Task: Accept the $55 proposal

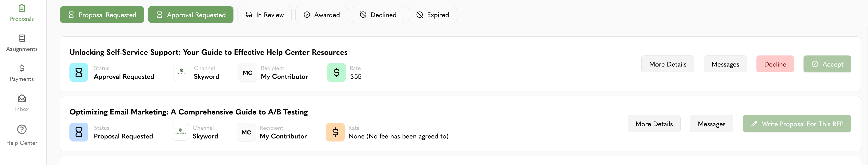Action: click(x=827, y=64)
